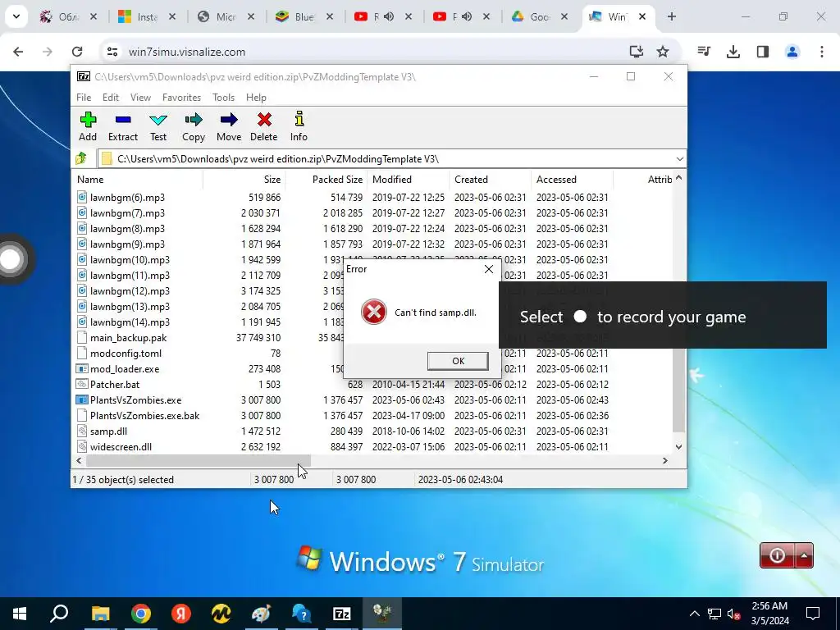The image size is (840, 630).
Task: Open the Tools menu
Action: pos(223,98)
